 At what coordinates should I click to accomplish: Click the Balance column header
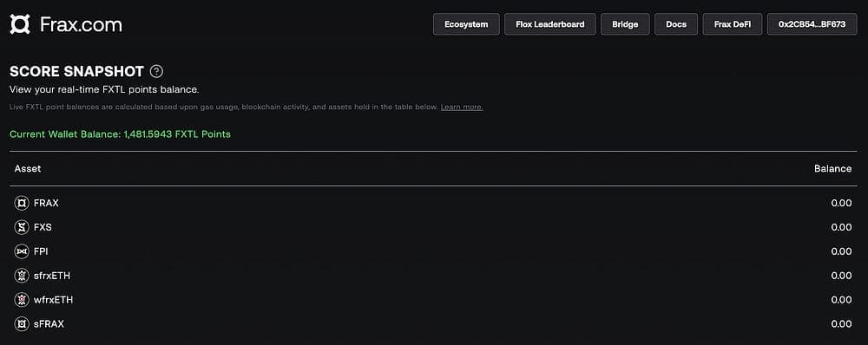pyautogui.click(x=832, y=169)
